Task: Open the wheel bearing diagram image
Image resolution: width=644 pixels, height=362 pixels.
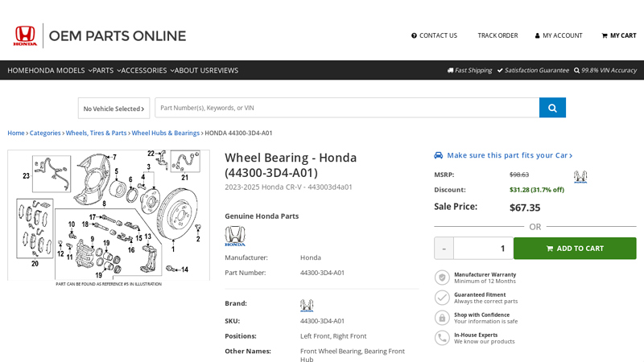Action: point(109,215)
